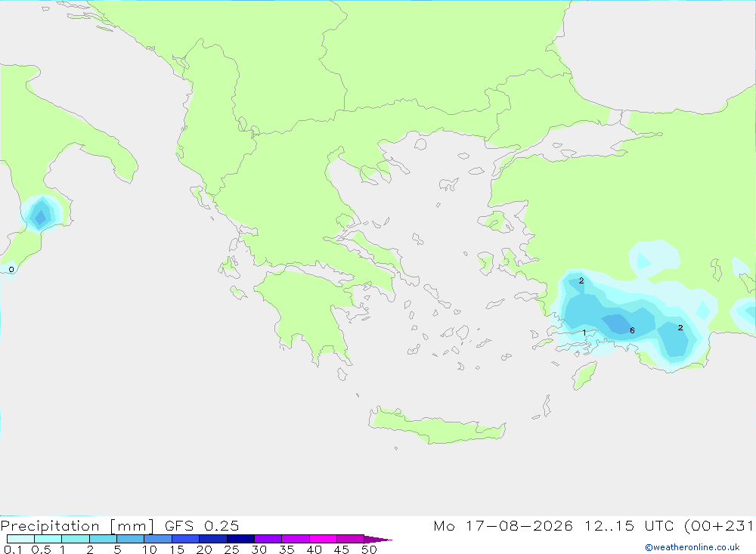Click the legend label '45'
The width and height of the screenshot is (756, 554).
coord(342,549)
